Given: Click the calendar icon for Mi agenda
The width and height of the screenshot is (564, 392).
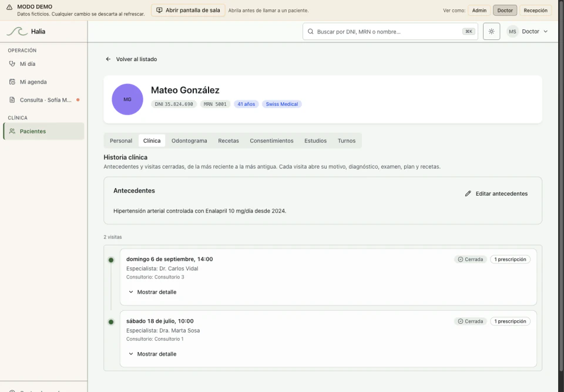Looking at the screenshot, I should [12, 82].
